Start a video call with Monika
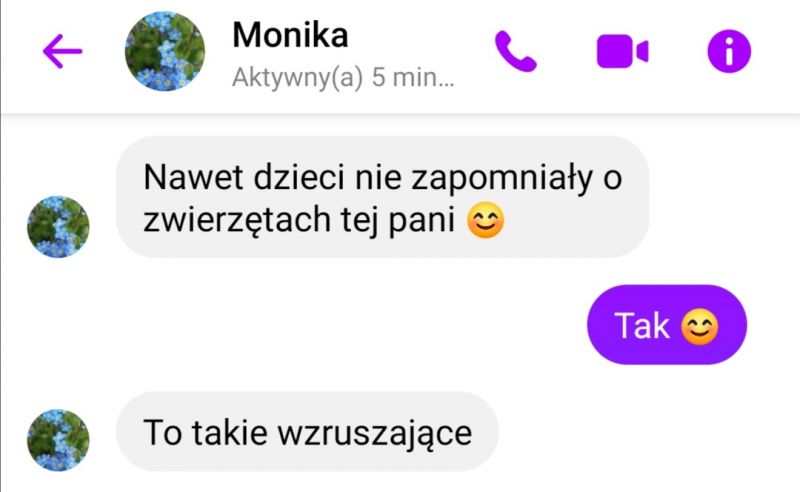The width and height of the screenshot is (800, 492). click(622, 51)
